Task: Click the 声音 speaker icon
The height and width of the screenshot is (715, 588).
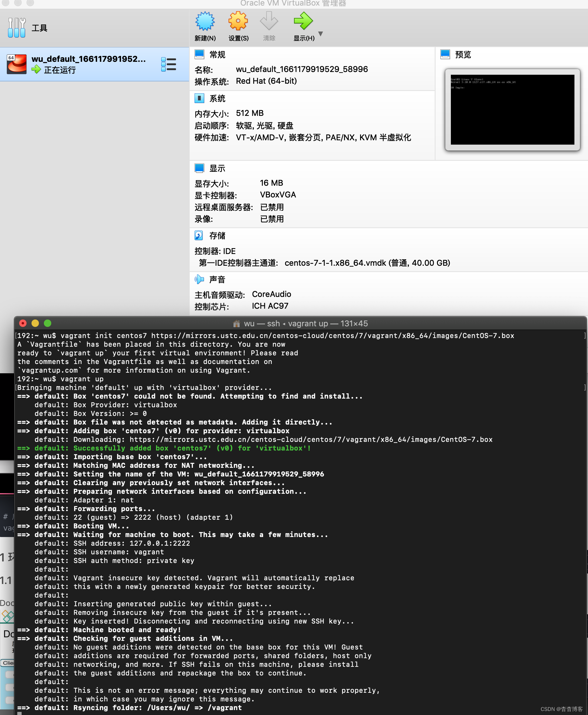Action: pyautogui.click(x=199, y=279)
